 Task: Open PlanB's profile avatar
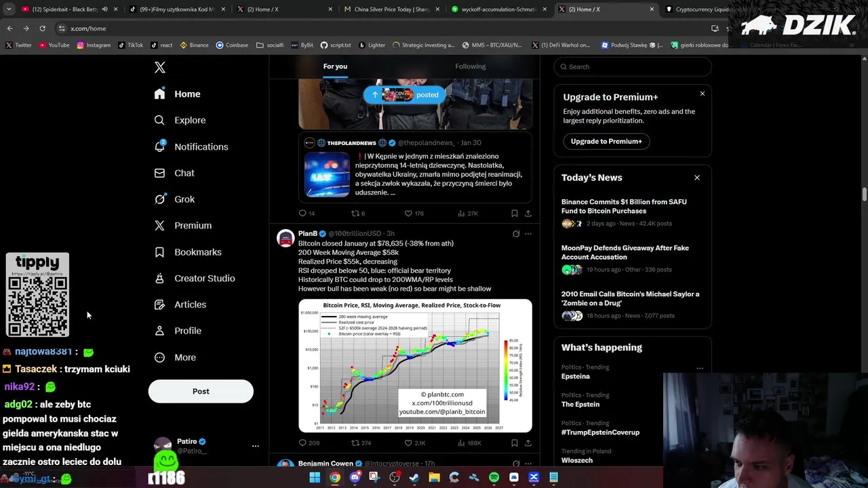pyautogui.click(x=285, y=238)
